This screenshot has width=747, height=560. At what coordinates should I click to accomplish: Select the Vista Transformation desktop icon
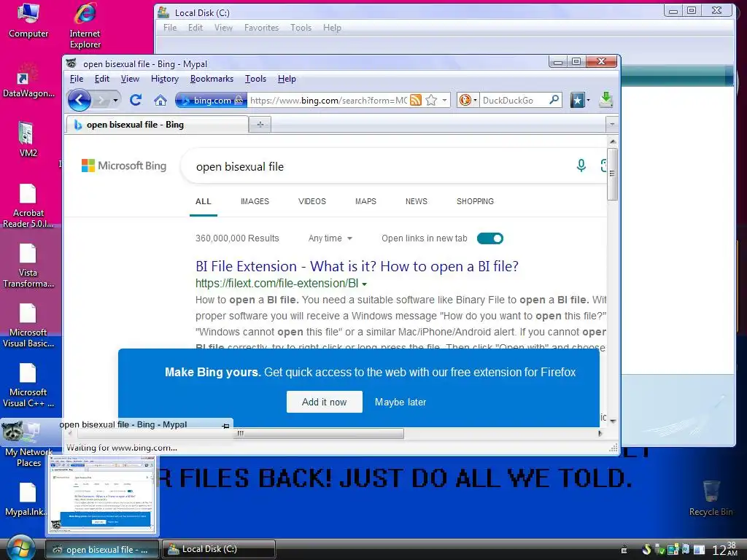(28, 265)
